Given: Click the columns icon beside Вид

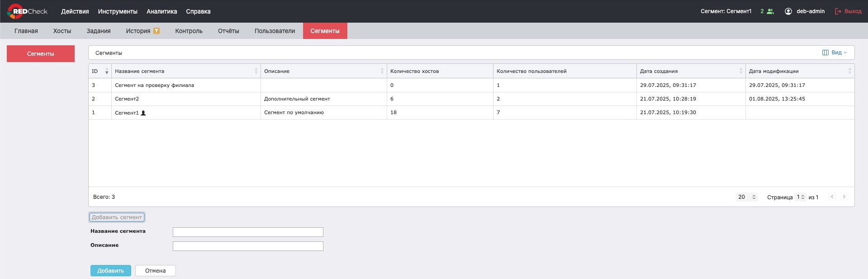Looking at the screenshot, I should [825, 53].
